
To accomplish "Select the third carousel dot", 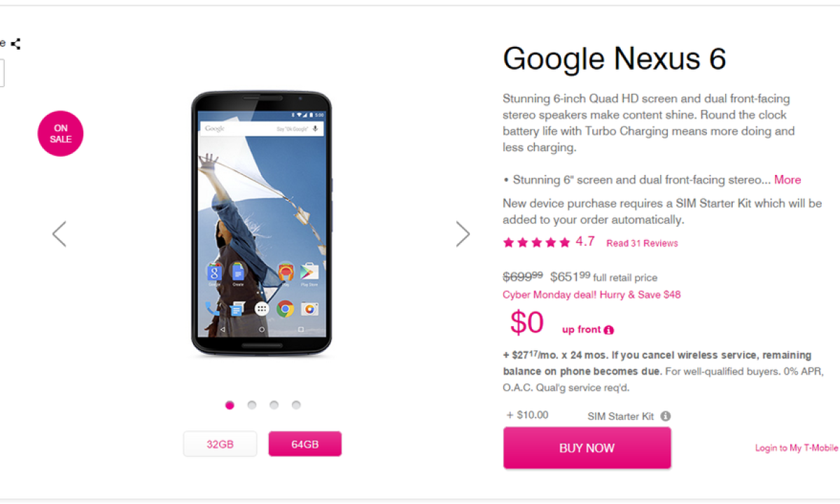I will [274, 405].
